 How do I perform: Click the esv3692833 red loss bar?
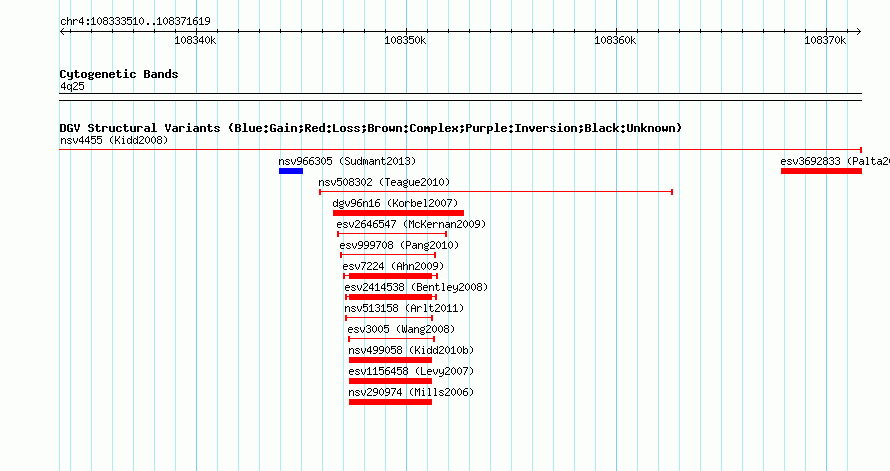[821, 171]
